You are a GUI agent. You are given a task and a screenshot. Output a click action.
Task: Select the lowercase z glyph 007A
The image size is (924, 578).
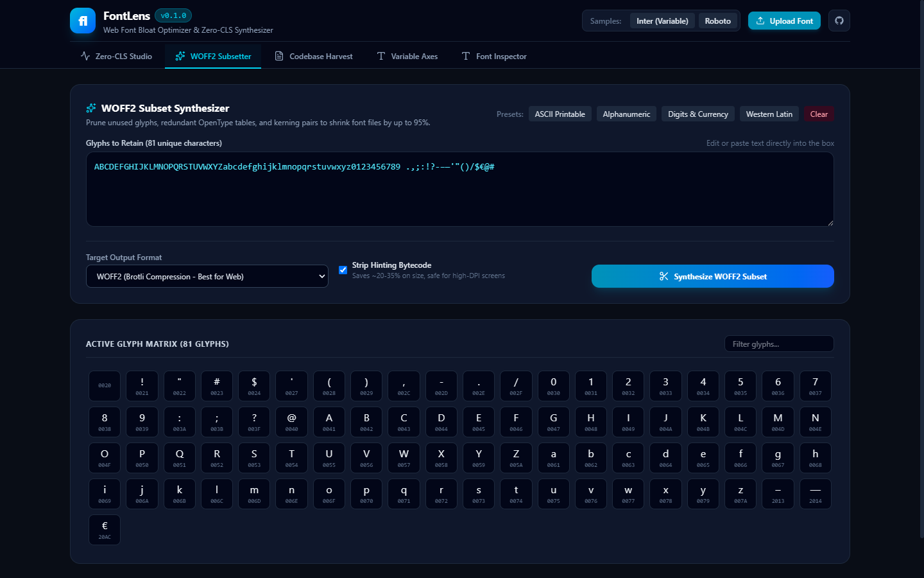click(x=740, y=494)
